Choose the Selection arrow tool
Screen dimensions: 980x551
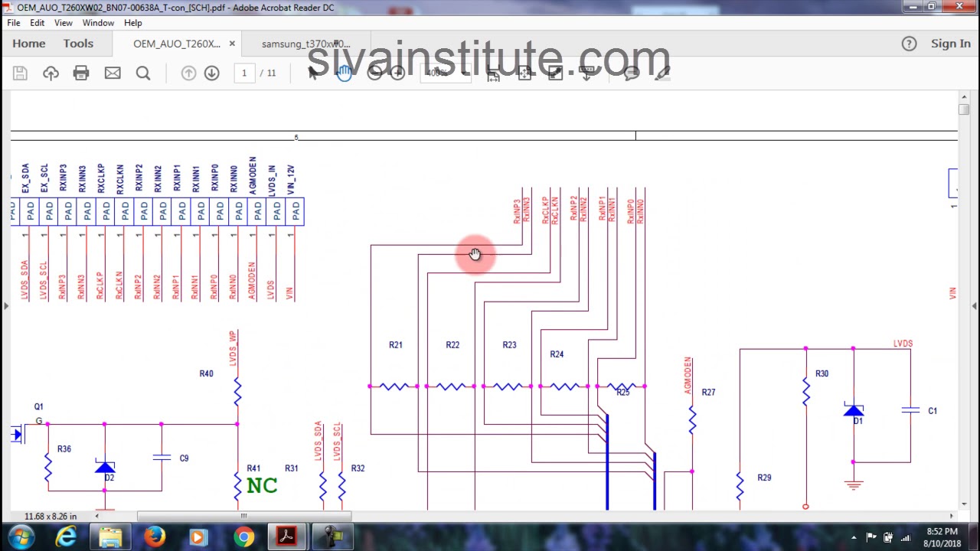tap(313, 73)
